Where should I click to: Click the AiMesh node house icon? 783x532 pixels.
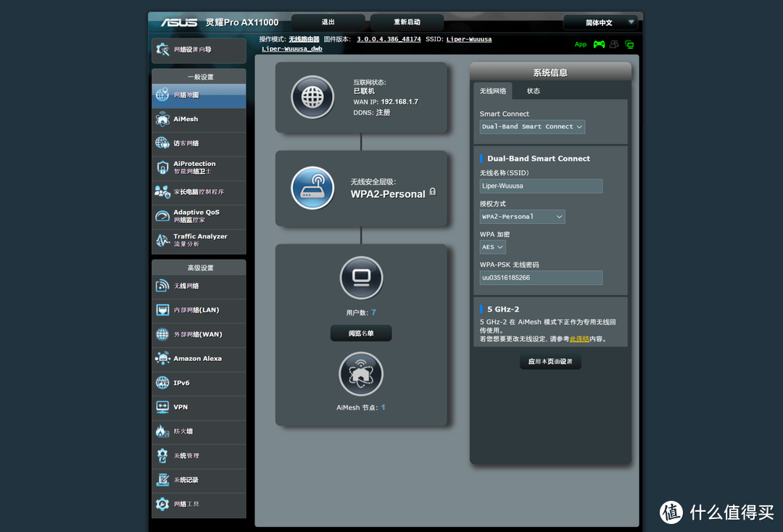pos(361,374)
